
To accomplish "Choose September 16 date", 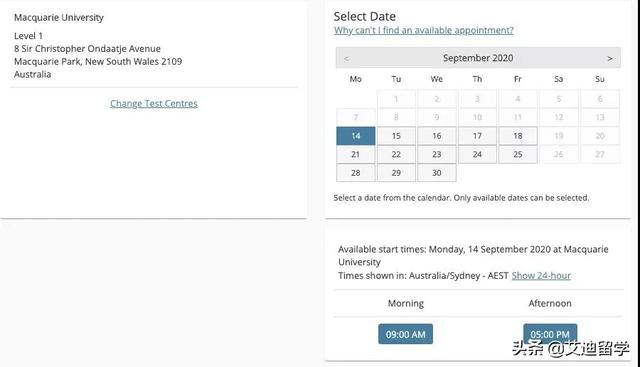I will (x=437, y=136).
